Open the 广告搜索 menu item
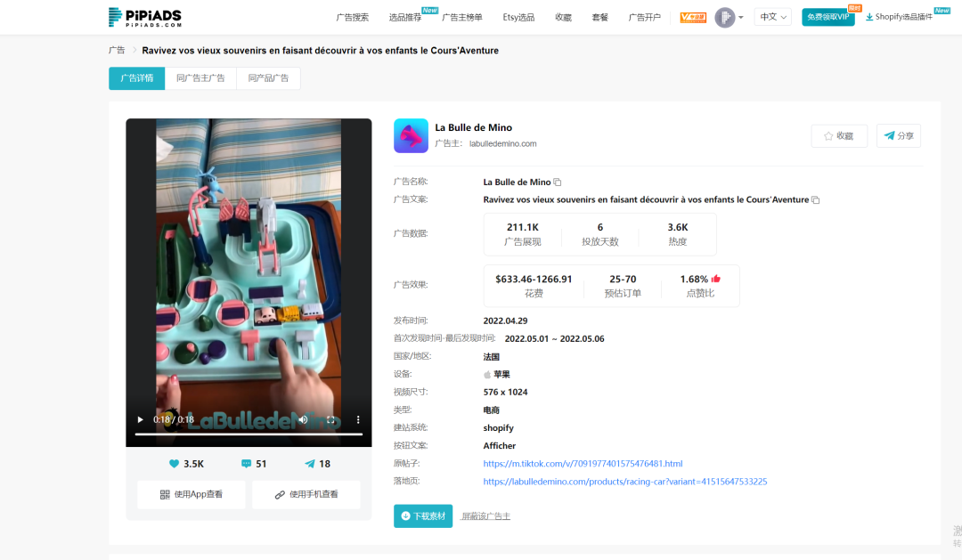 (x=352, y=17)
